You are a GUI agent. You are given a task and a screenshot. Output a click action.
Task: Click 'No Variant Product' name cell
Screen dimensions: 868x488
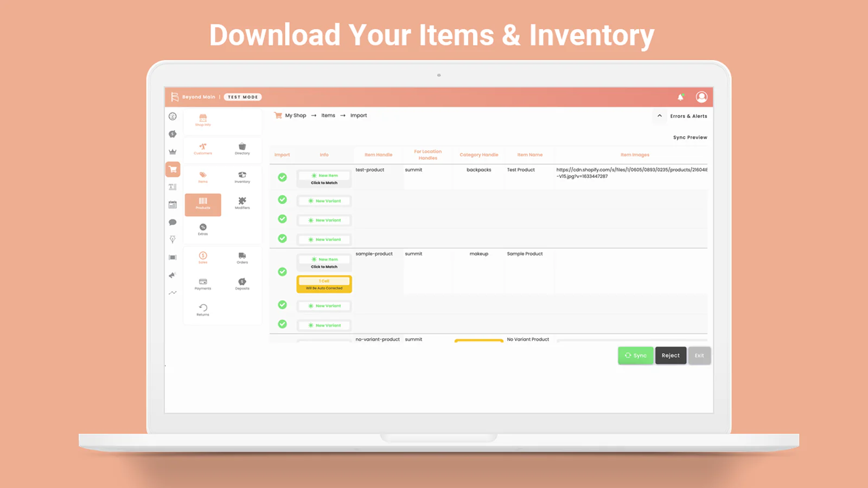pyautogui.click(x=528, y=339)
